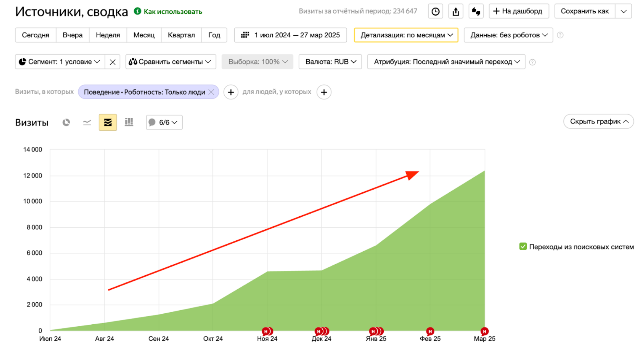Image resolution: width=644 pixels, height=349 pixels.
Task: Open Как использовать help link
Action: (173, 12)
